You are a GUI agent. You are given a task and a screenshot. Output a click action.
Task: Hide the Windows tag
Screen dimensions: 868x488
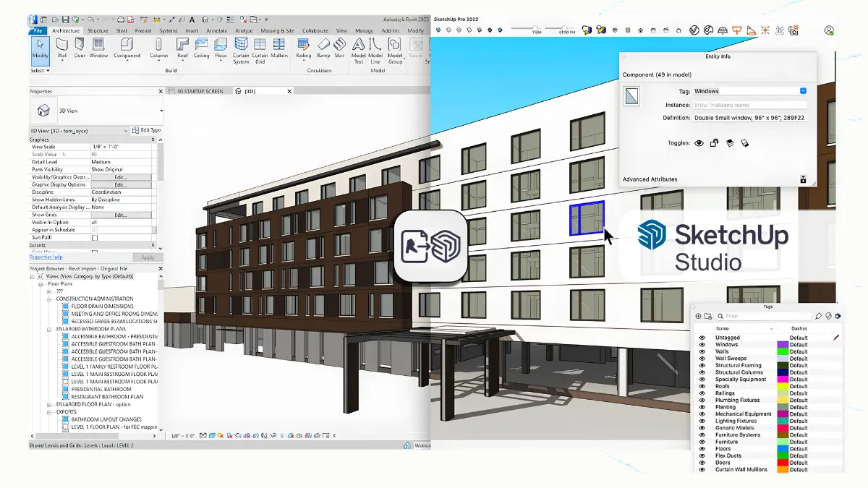pos(701,344)
